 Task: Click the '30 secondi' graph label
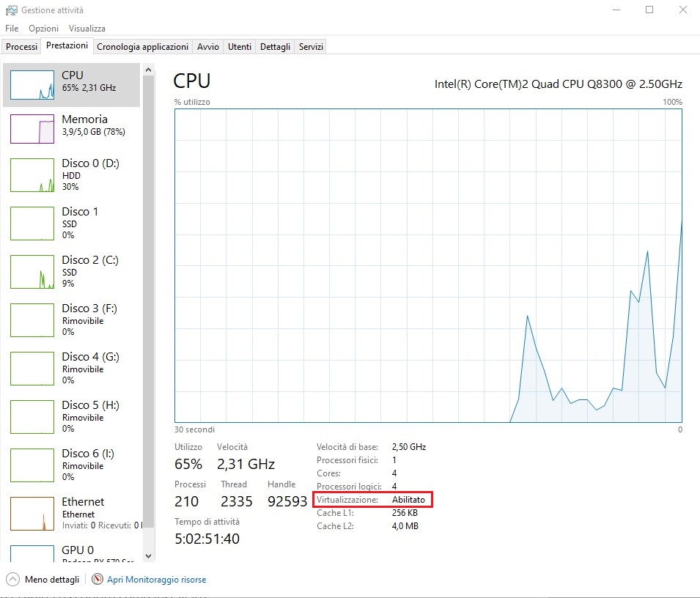click(194, 429)
